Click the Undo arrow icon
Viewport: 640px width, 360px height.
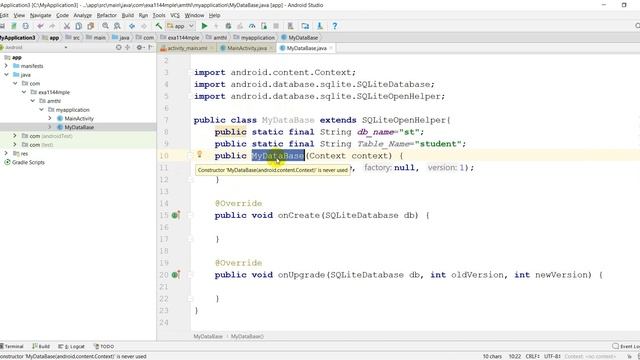[40, 26]
